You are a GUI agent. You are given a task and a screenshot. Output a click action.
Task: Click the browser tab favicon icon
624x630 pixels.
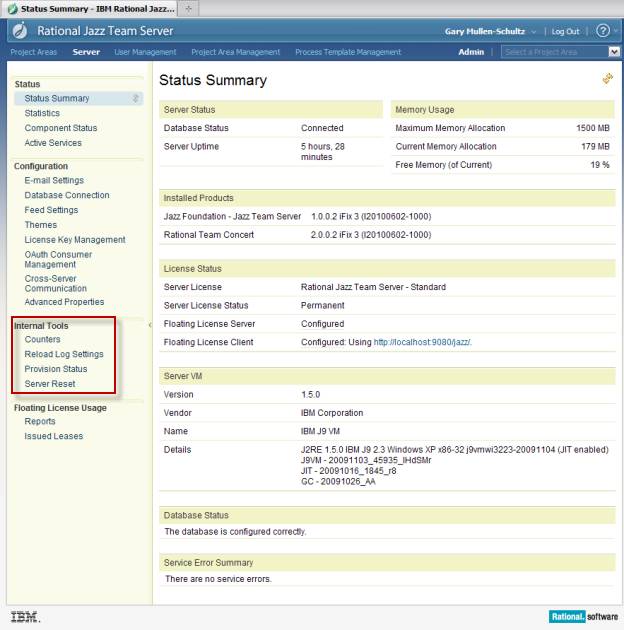coord(12,9)
